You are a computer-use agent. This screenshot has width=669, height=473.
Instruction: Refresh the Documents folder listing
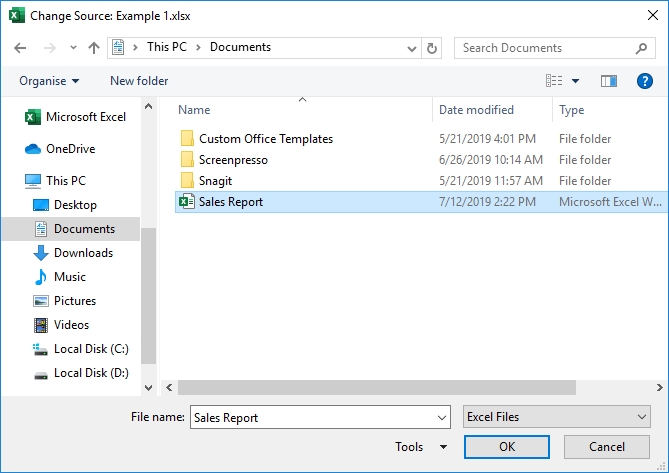[432, 48]
